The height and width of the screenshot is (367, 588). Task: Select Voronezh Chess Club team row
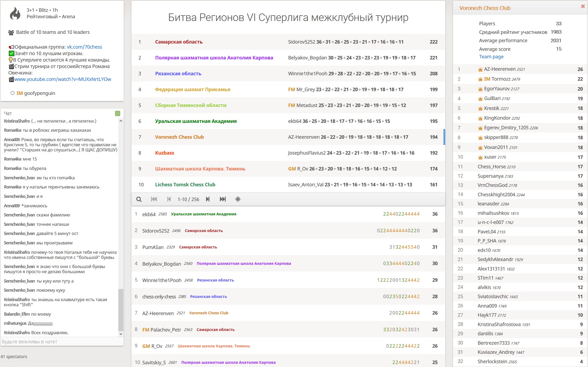pos(288,137)
